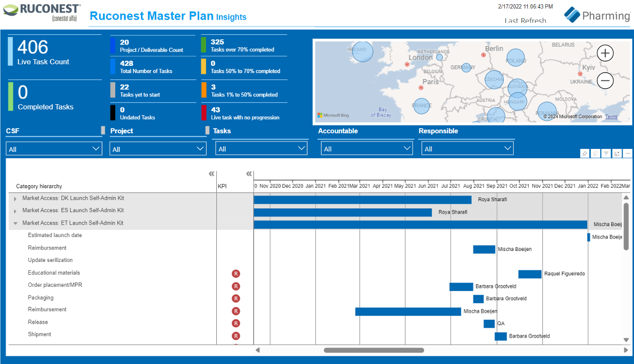The width and height of the screenshot is (634, 364).
Task: Open the filters icon on the Gantt visual
Action: coord(606,153)
